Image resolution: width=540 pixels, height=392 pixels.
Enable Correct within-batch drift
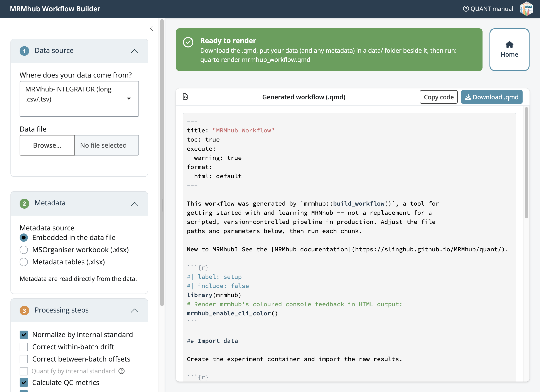(24, 347)
